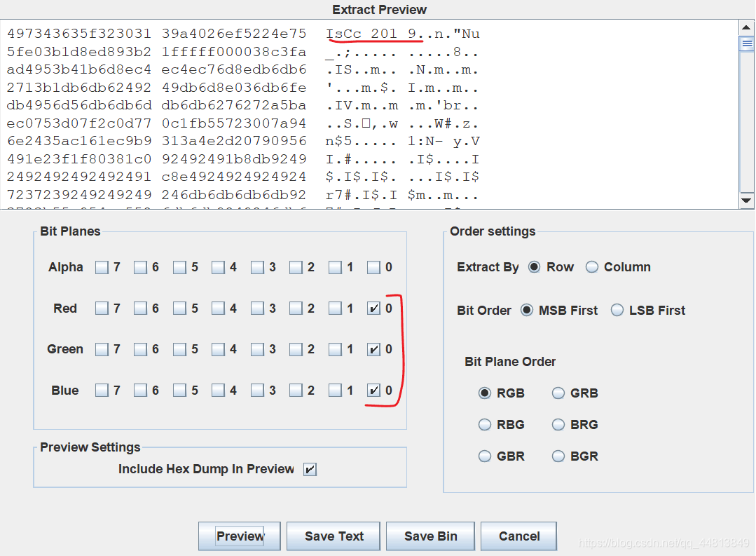This screenshot has height=556, width=756.
Task: Click hex value 497343635f323031
Action: pyautogui.click(x=79, y=34)
